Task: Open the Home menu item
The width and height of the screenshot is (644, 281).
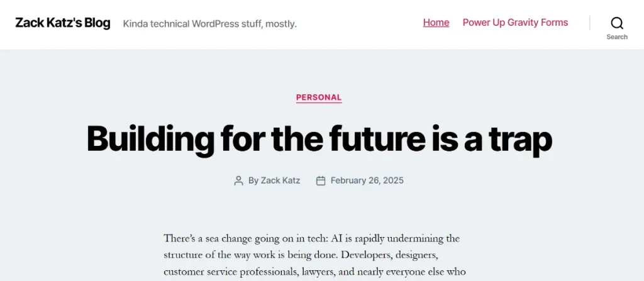Action: [436, 23]
